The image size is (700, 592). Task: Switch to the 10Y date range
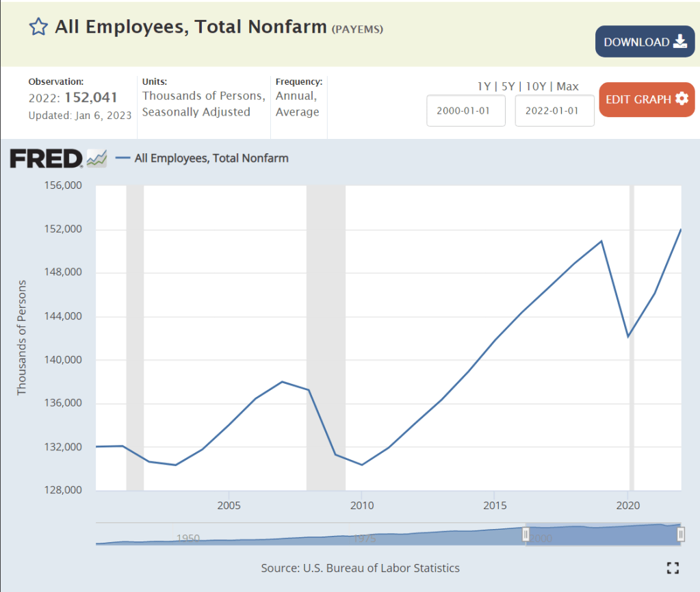pos(535,86)
